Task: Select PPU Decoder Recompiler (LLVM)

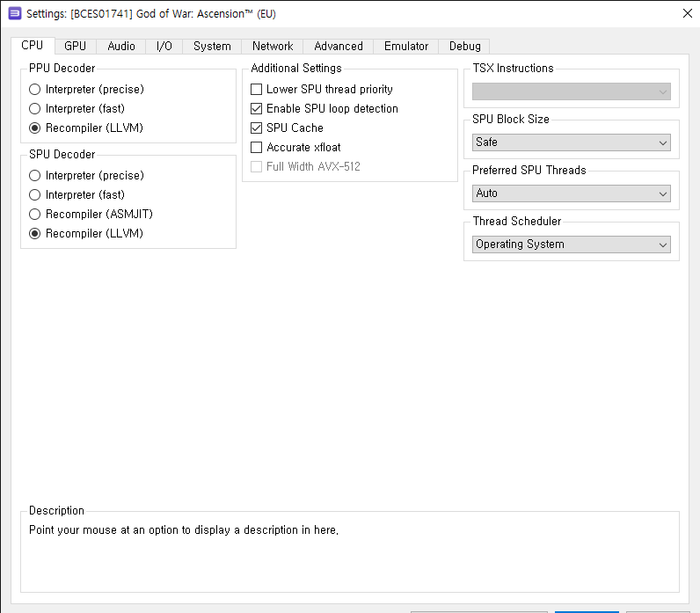Action: tap(85, 128)
